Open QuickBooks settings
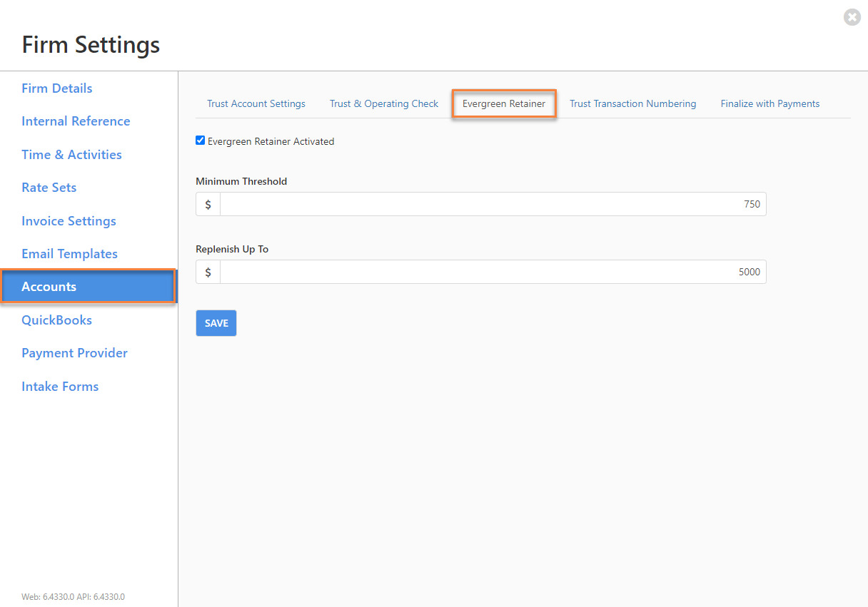 pyautogui.click(x=56, y=320)
